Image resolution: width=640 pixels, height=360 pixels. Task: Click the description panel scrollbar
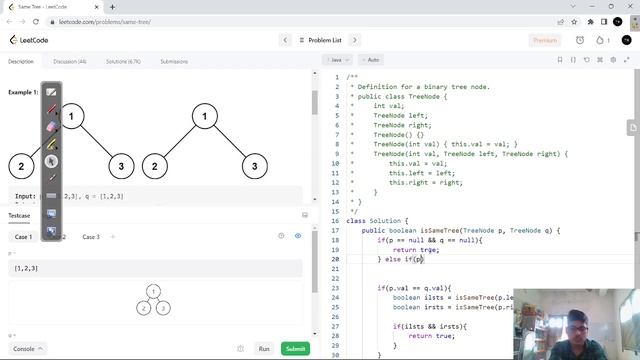click(x=315, y=102)
